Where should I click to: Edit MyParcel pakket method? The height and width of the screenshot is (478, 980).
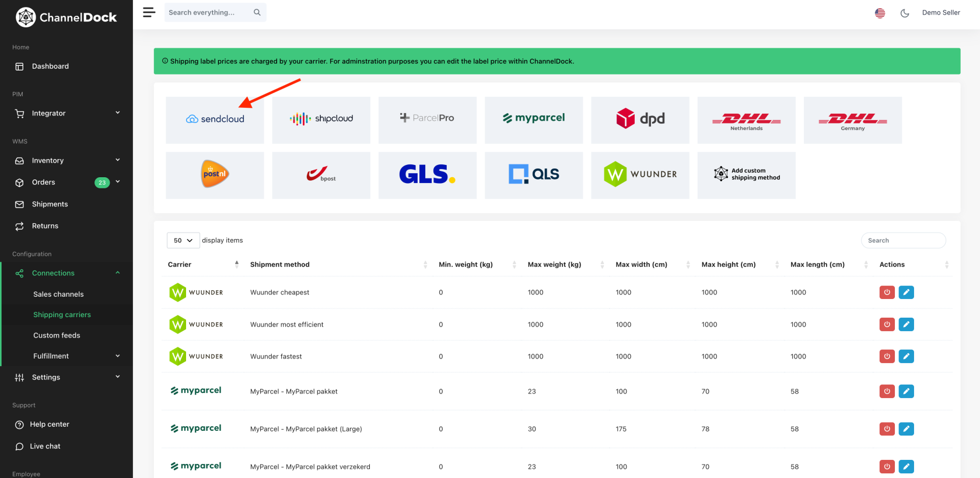point(906,391)
